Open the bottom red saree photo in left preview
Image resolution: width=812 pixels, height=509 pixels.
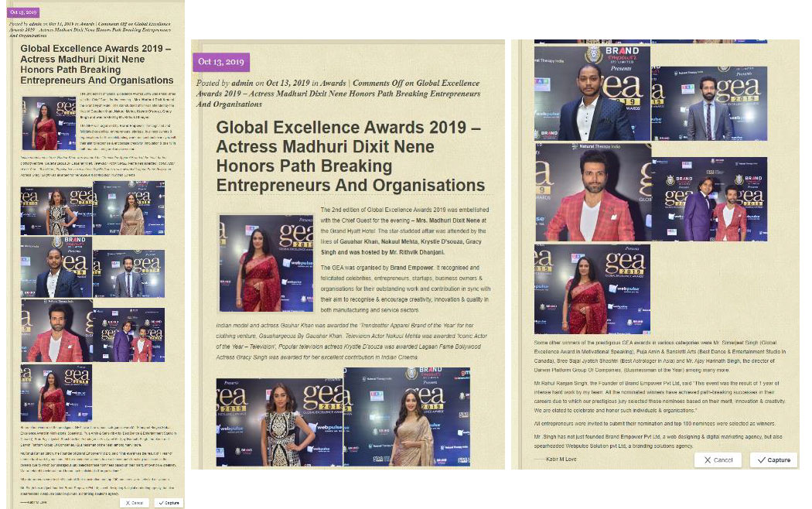click(x=56, y=393)
